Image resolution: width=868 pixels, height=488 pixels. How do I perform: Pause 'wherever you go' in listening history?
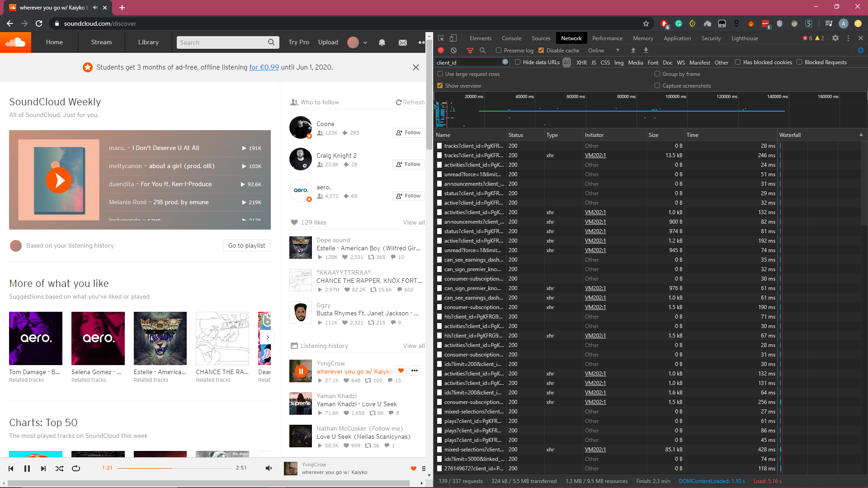[x=301, y=371]
